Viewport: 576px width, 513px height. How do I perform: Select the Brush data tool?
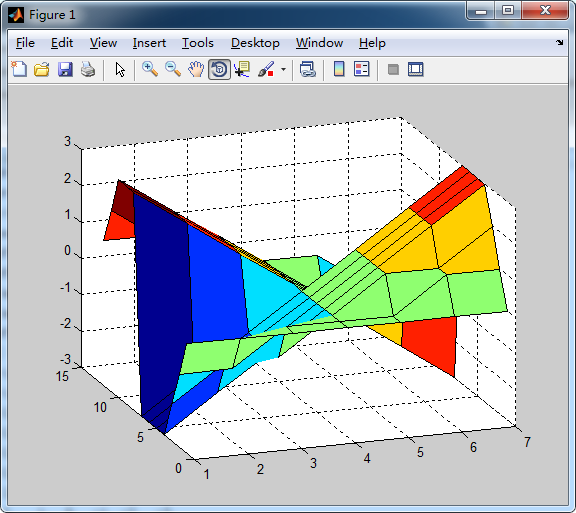coord(266,69)
